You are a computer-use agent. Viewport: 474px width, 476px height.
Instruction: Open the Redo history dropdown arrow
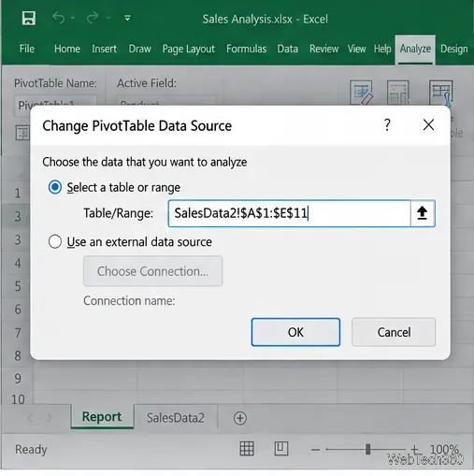108,18
